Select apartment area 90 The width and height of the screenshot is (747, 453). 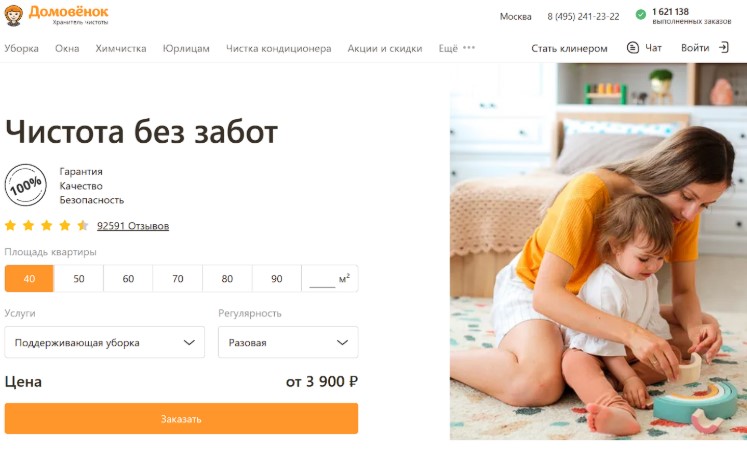pos(277,279)
